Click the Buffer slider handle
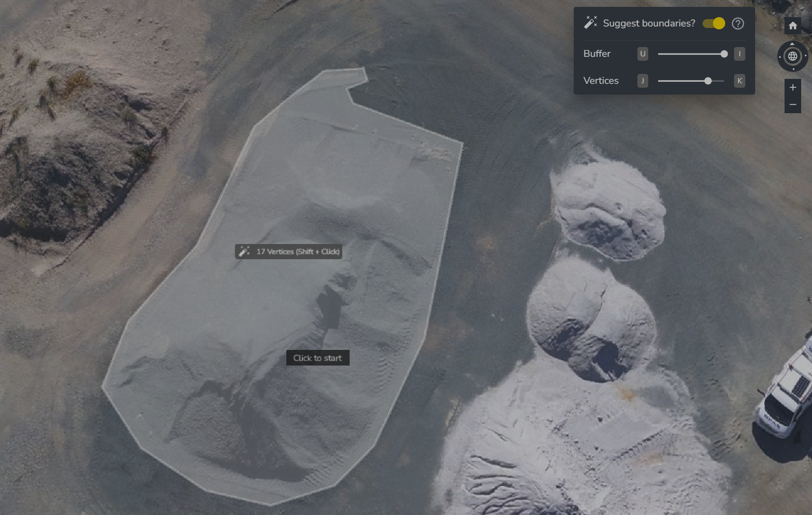 tap(724, 54)
